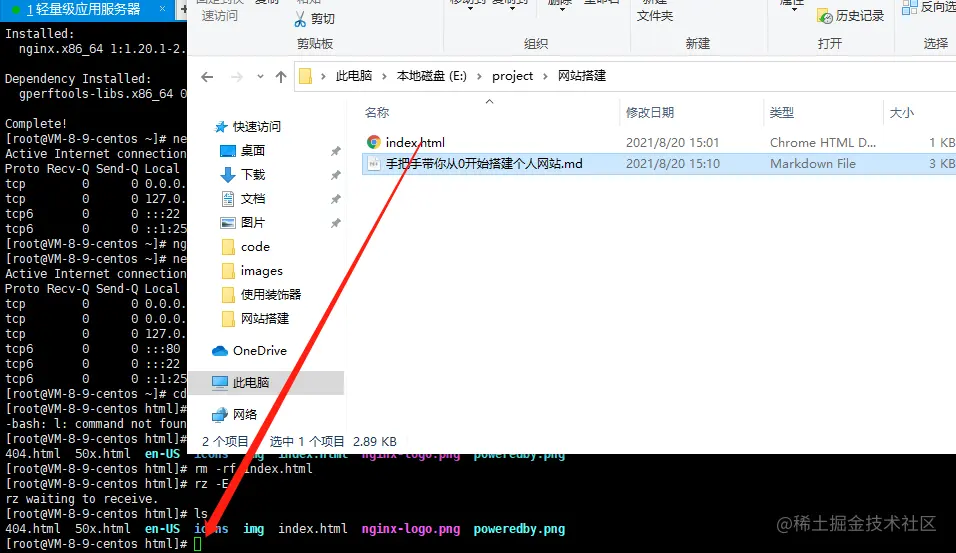
Task: Click the pin icon next to 下载
Action: point(335,175)
